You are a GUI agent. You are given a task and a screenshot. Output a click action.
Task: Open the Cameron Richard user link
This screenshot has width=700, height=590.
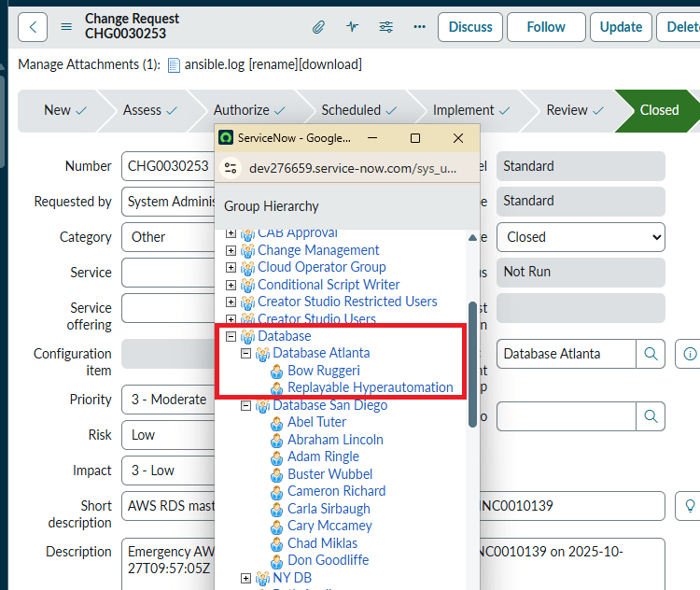[337, 491]
